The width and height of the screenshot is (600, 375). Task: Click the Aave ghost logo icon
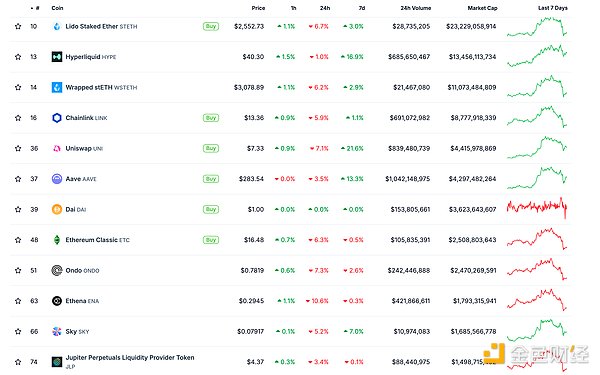[57, 179]
